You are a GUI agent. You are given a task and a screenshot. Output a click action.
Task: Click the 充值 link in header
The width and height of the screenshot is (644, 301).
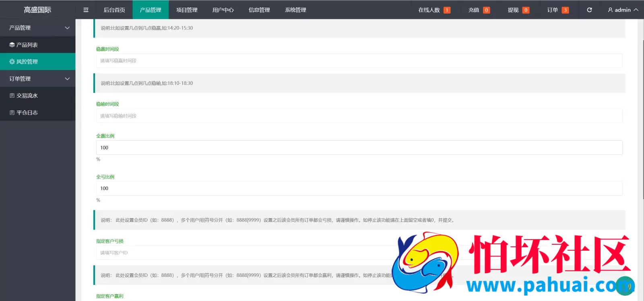[x=474, y=10]
